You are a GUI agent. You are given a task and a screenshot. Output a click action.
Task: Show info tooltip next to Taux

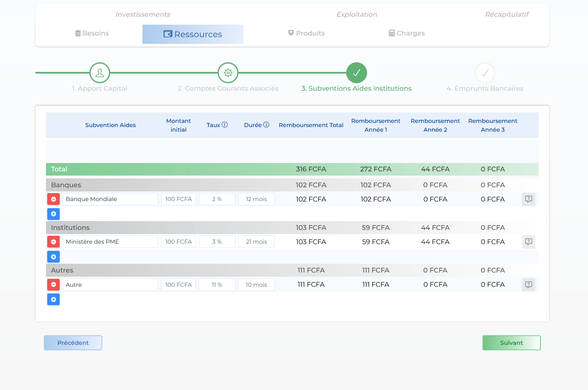[225, 125]
